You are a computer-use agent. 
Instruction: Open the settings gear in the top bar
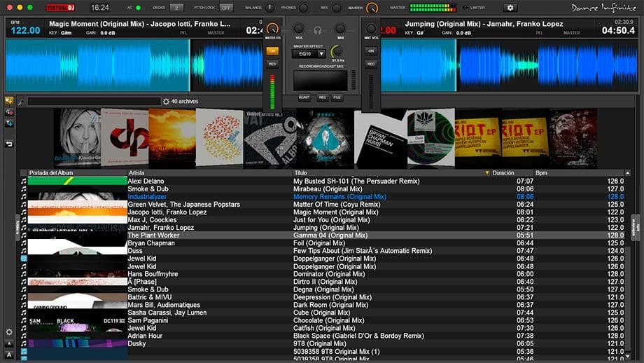coord(510,8)
